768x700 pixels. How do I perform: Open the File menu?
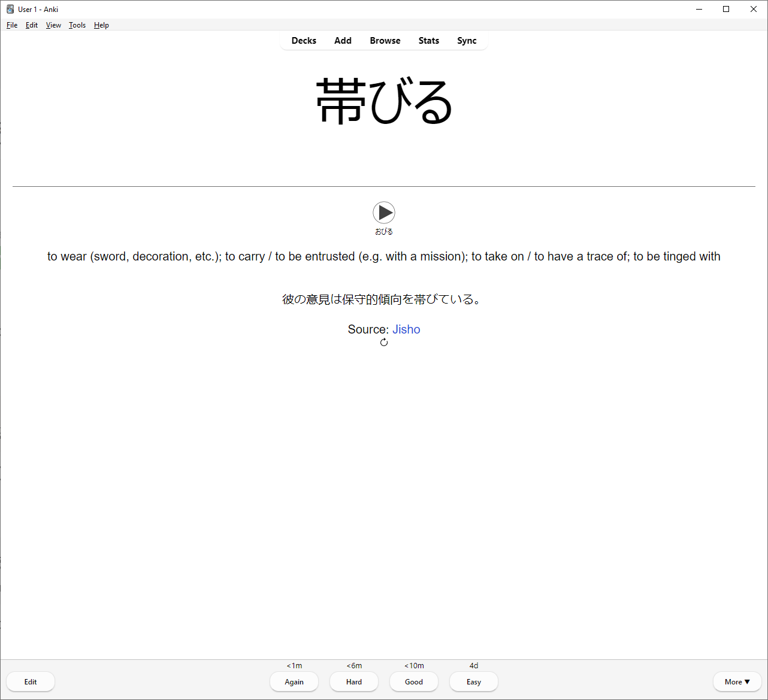coord(12,25)
